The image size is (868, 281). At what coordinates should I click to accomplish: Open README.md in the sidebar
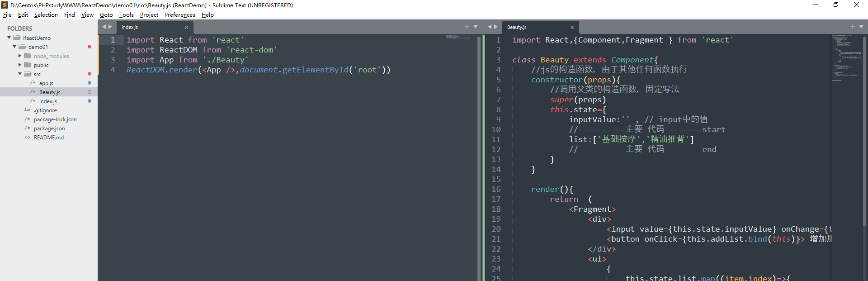point(49,138)
